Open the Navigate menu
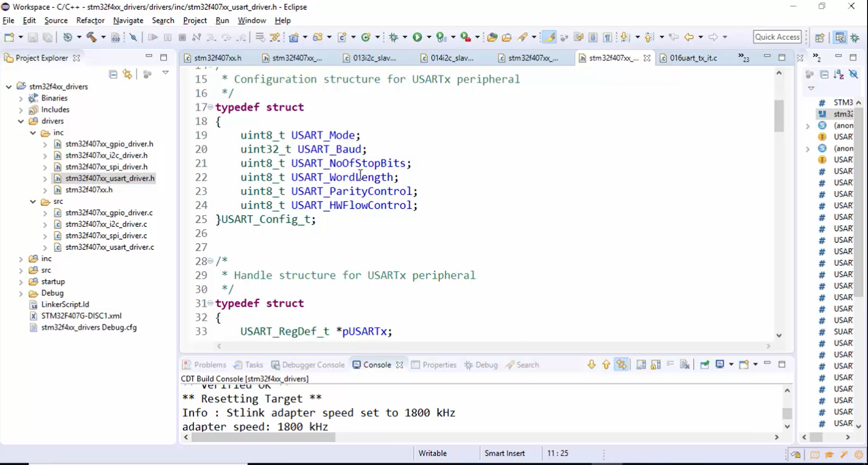This screenshot has height=465, width=868. [x=128, y=20]
